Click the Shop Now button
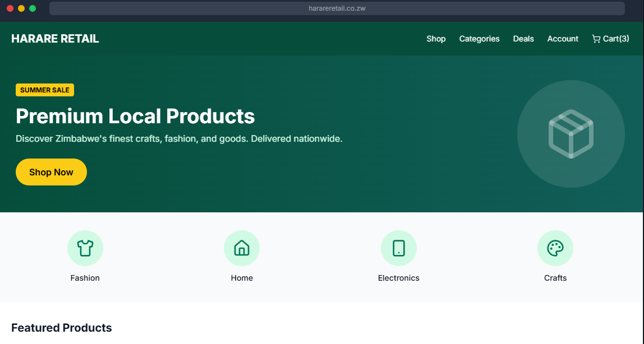 pos(51,172)
